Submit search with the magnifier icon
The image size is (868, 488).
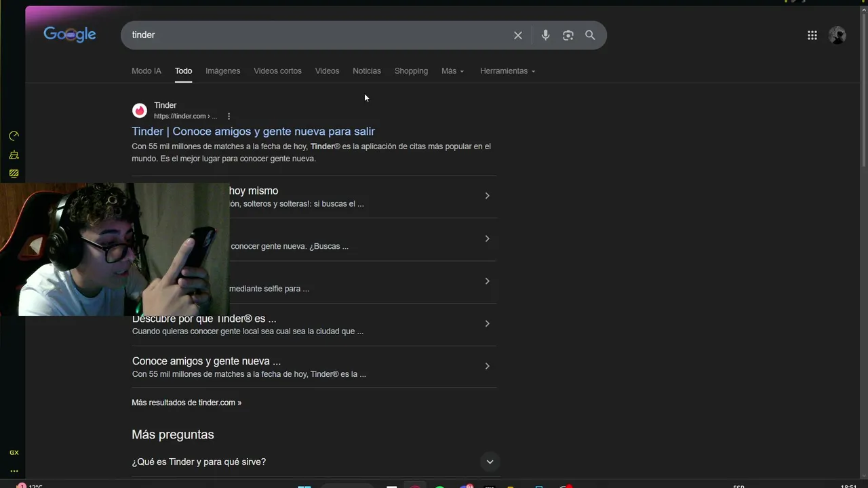(590, 35)
